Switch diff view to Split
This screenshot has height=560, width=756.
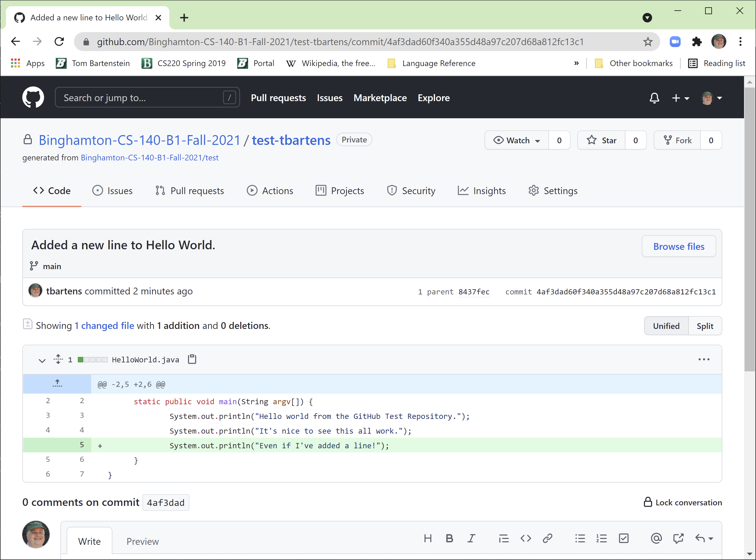click(705, 326)
